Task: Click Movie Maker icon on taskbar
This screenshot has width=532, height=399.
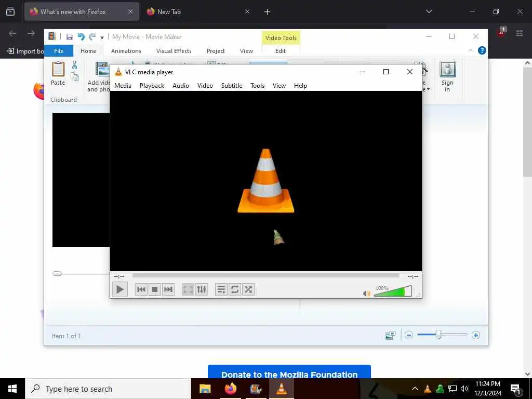Action: point(256,389)
